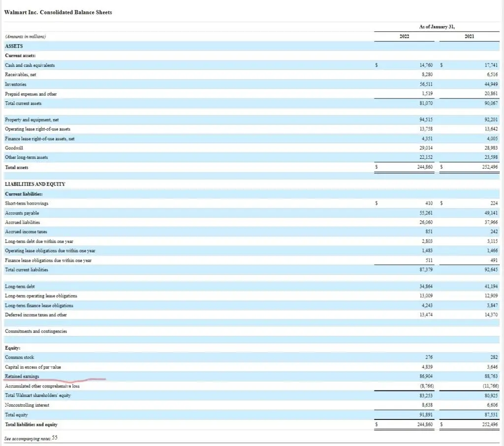Click the Deferred income taxes and other line
Image resolution: width=504 pixels, height=446 pixels.
pos(39,315)
